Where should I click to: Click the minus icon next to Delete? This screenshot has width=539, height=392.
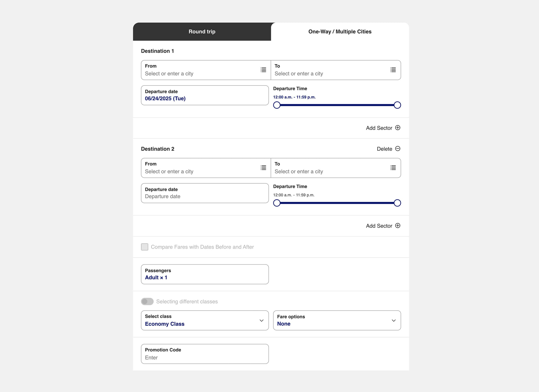398,149
